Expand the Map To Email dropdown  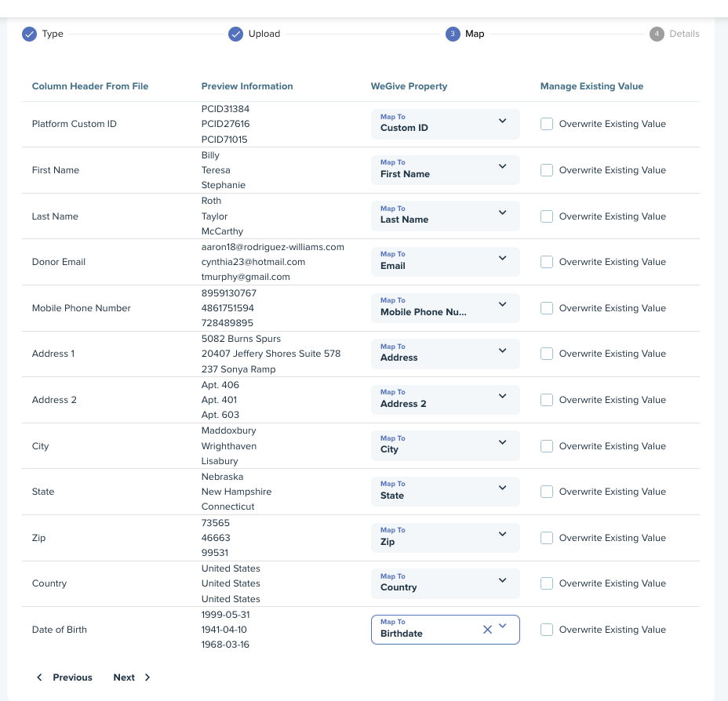coord(446,262)
